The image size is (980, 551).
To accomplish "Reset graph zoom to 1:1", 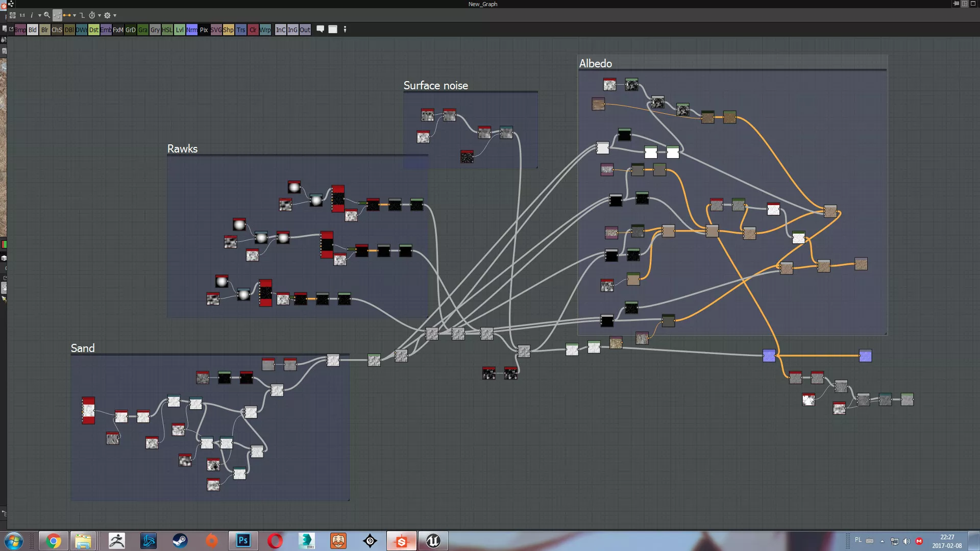I will pos(22,15).
